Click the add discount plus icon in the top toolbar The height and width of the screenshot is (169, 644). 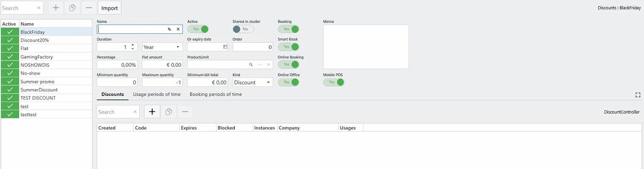tap(56, 8)
